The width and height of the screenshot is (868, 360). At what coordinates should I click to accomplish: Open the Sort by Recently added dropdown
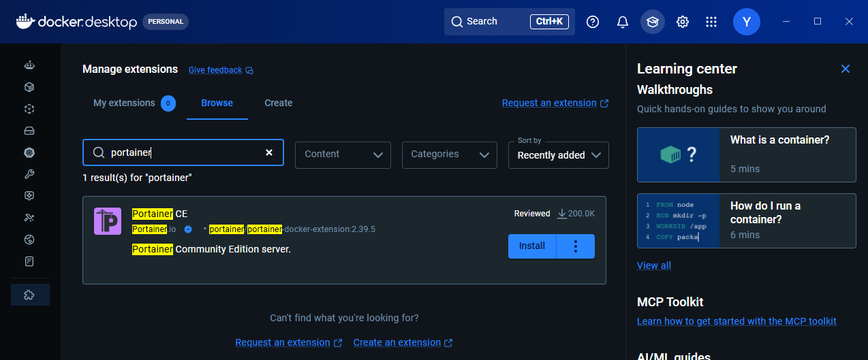pos(559,155)
